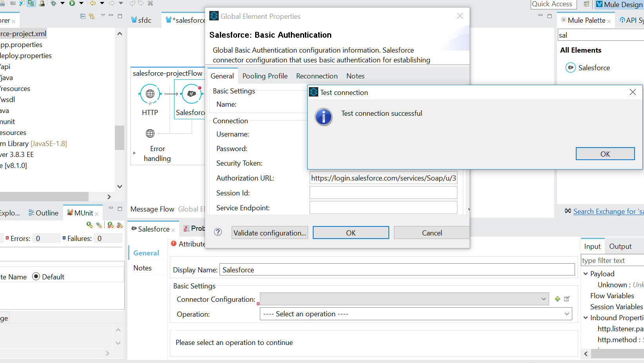Click the forward navigation arrow in toolbar

112,3
